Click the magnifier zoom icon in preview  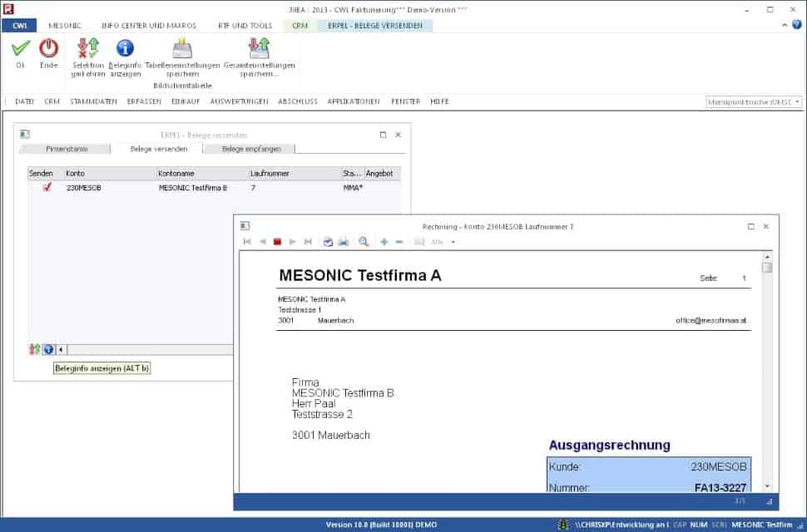coord(364,242)
